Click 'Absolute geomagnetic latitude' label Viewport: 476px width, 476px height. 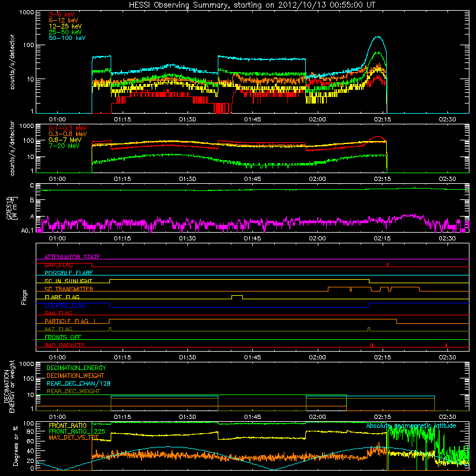[x=411, y=425]
